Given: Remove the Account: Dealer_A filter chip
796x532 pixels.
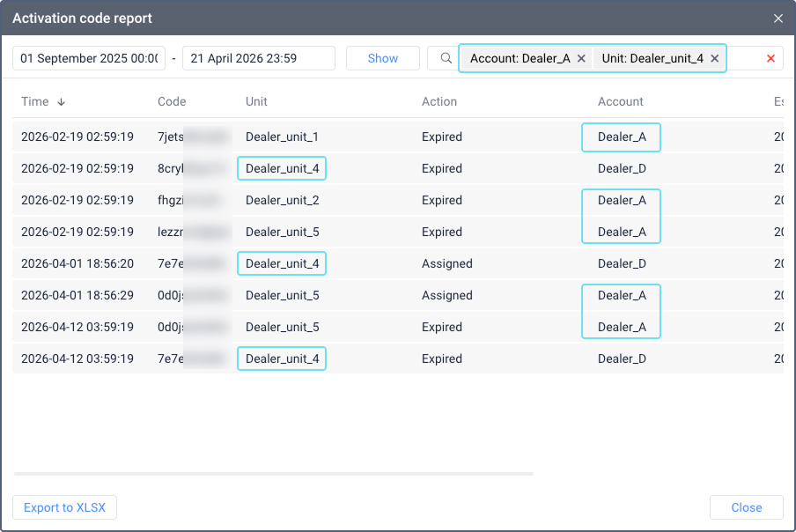Looking at the screenshot, I should coord(581,57).
